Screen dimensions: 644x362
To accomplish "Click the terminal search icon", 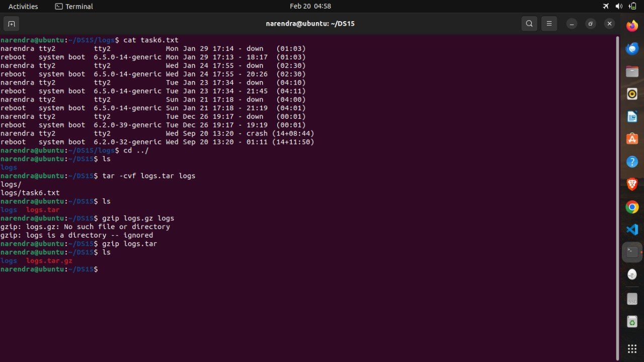I will pyautogui.click(x=529, y=24).
